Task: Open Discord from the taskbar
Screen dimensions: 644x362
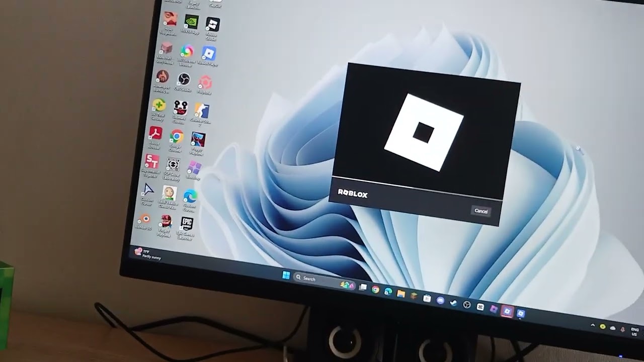Action: click(440, 301)
